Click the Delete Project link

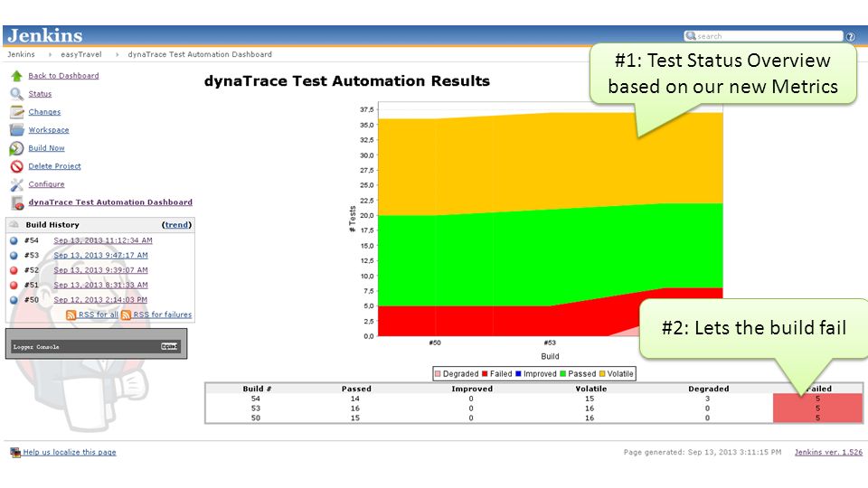pyautogui.click(x=54, y=166)
